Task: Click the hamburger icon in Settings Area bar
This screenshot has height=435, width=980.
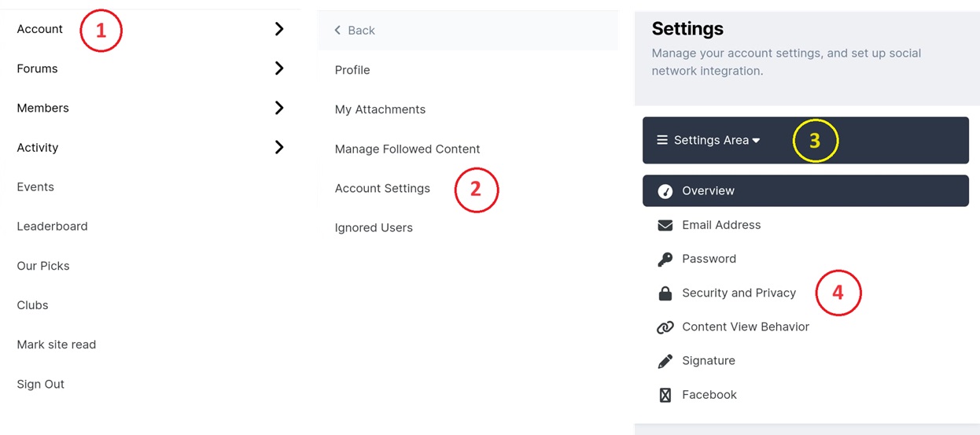Action: (662, 140)
